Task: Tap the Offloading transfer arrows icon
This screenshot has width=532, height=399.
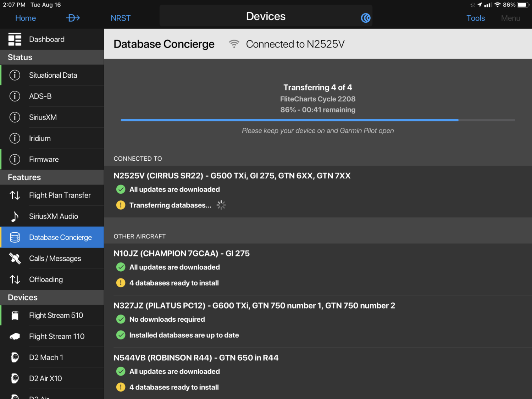Action: click(15, 279)
